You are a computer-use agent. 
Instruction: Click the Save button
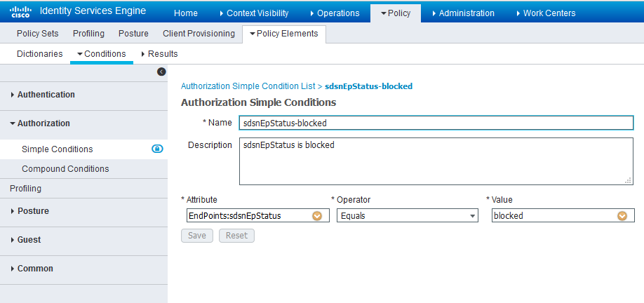[x=197, y=236]
